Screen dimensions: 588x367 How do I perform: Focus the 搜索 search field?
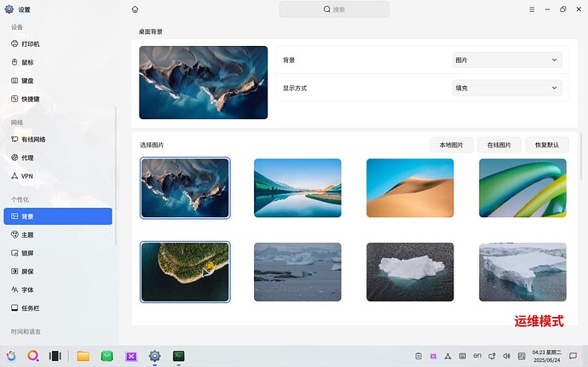[x=334, y=9]
